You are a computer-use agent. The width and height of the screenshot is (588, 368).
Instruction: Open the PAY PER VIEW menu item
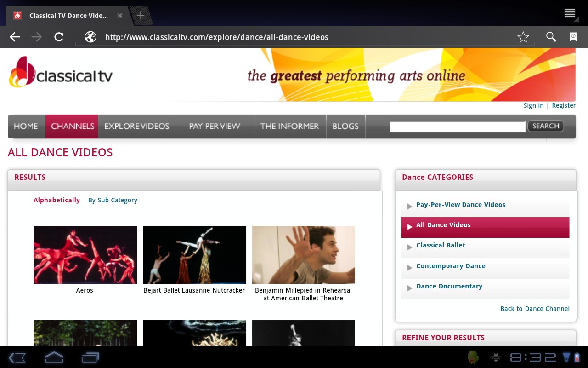(x=215, y=126)
